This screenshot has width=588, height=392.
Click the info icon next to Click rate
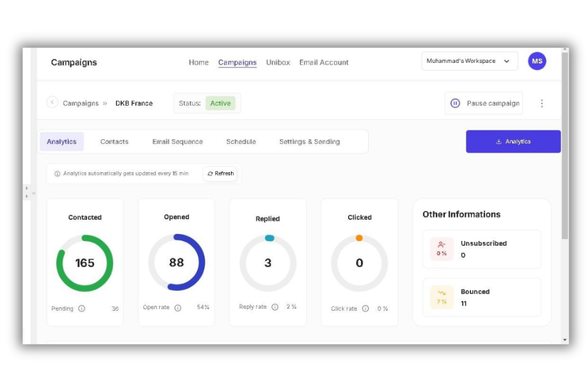coord(365,309)
